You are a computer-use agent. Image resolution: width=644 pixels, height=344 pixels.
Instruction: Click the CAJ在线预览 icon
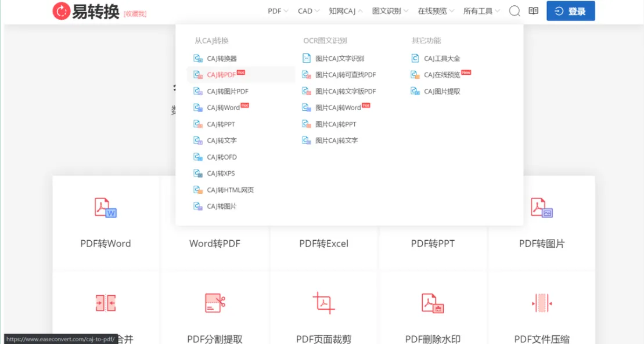point(415,75)
